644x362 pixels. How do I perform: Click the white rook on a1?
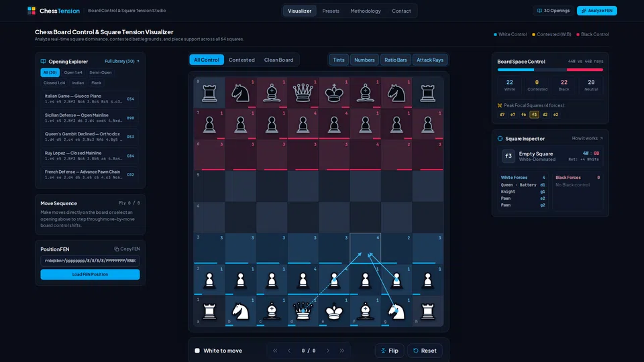coord(209,312)
